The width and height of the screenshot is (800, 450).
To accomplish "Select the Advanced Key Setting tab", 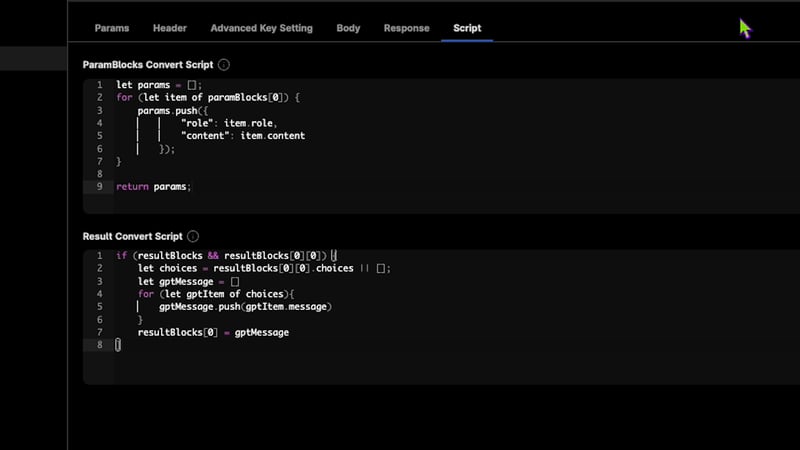I will click(x=261, y=28).
